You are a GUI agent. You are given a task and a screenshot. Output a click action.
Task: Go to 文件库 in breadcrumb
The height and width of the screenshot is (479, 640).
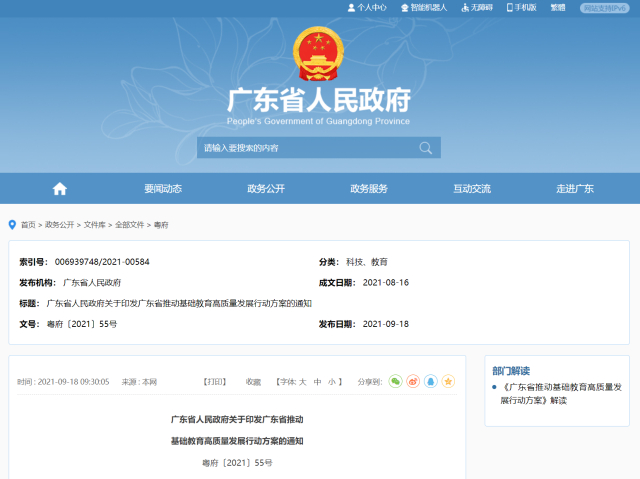[x=95, y=225]
